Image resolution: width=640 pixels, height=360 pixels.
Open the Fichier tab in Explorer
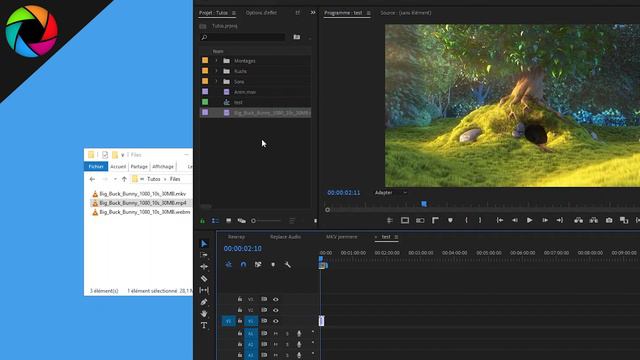click(96, 167)
